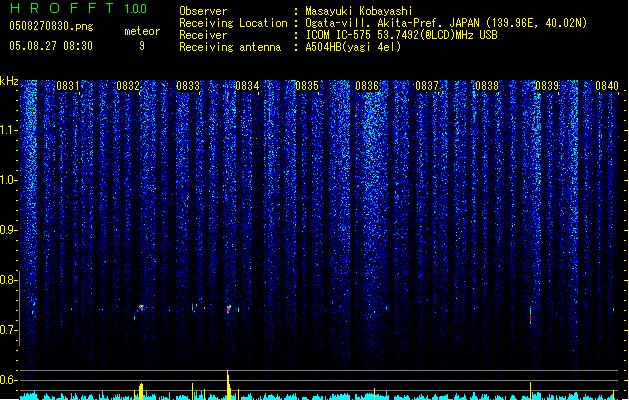Click the Observer name Masayuki Kobayashi
Image resolution: width=629 pixels, height=400 pixels.
(359, 11)
